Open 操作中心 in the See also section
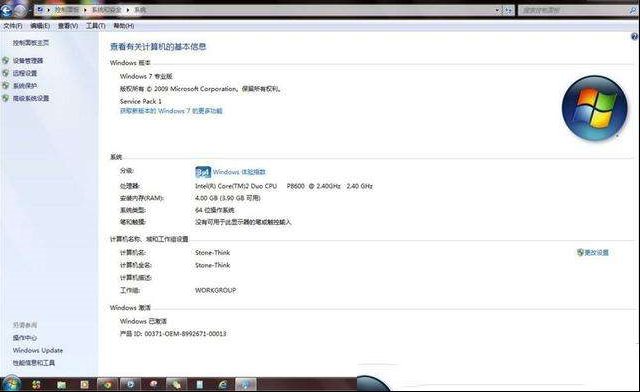Screen dimensions: 640x392 click(x=25, y=338)
